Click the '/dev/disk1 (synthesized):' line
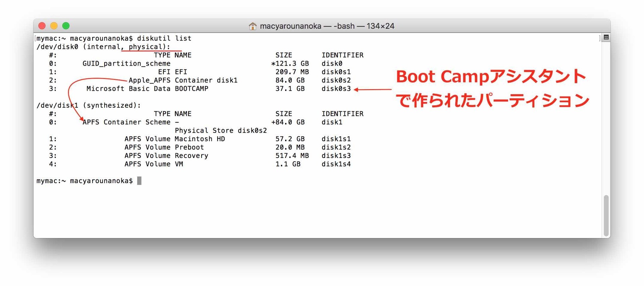644x286 pixels. click(x=89, y=105)
